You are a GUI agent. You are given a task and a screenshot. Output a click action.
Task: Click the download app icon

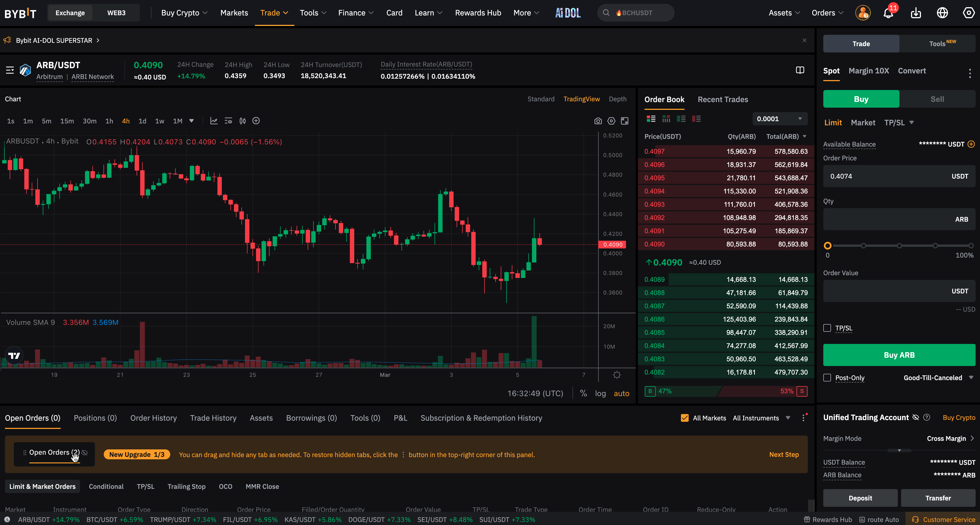[x=916, y=13]
